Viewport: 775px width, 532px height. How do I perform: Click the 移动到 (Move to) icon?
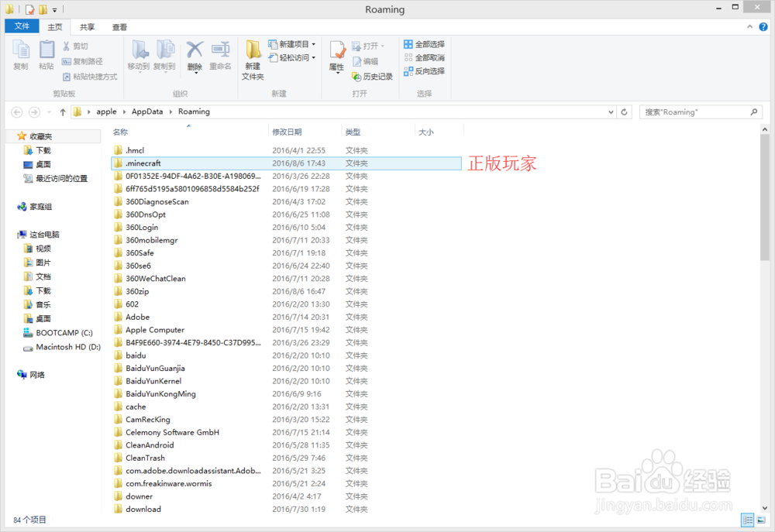coord(139,54)
